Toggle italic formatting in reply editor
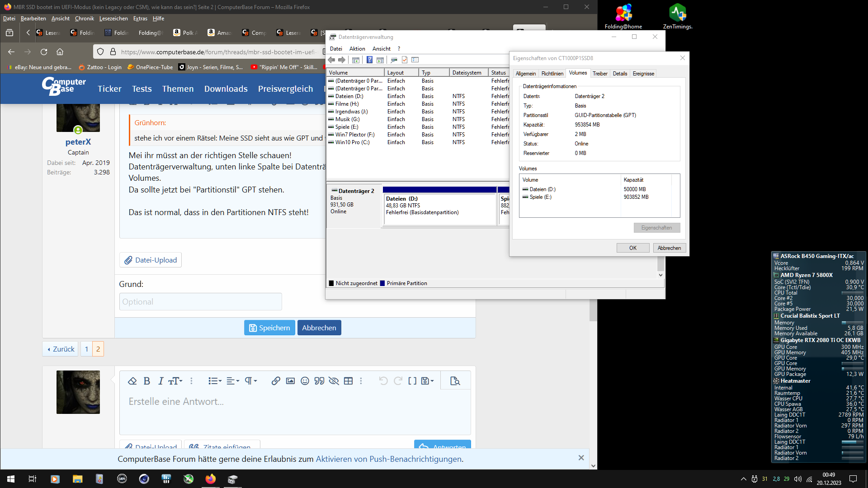 coord(160,381)
